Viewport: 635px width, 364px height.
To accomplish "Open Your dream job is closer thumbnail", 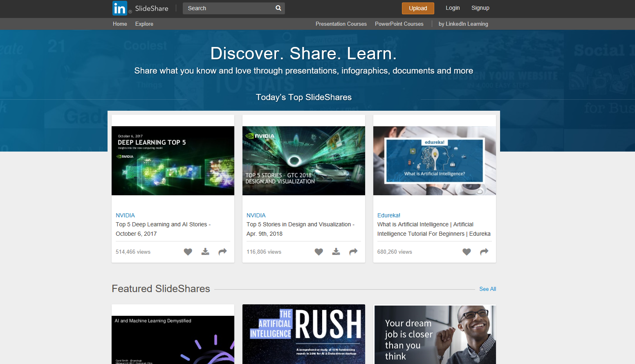I will (x=435, y=335).
